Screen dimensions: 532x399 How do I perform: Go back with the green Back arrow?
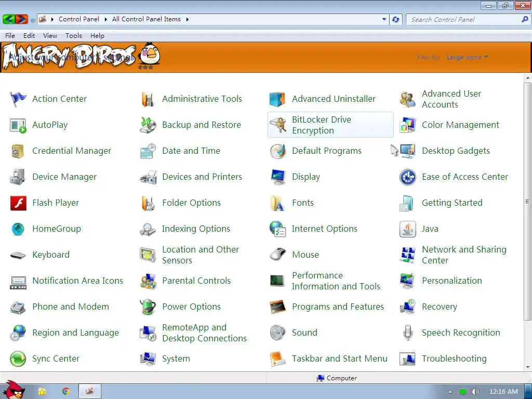[9, 19]
